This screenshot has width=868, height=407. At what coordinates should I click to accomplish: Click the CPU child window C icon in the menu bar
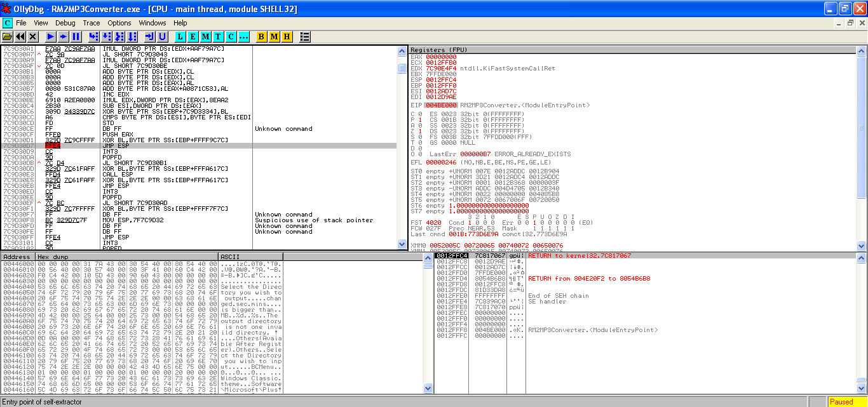pos(7,23)
